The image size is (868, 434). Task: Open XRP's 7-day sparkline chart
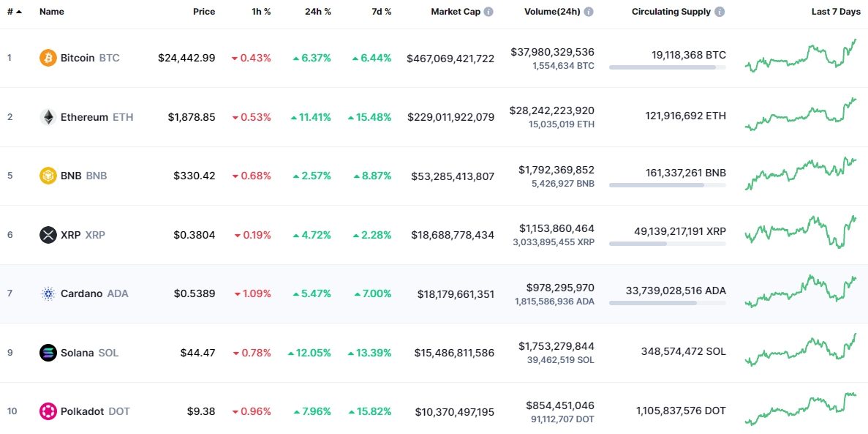pos(801,232)
